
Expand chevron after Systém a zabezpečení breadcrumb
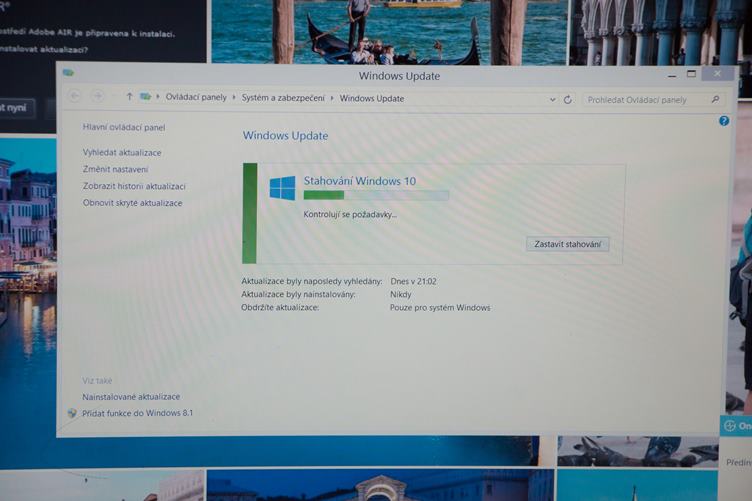[x=332, y=98]
